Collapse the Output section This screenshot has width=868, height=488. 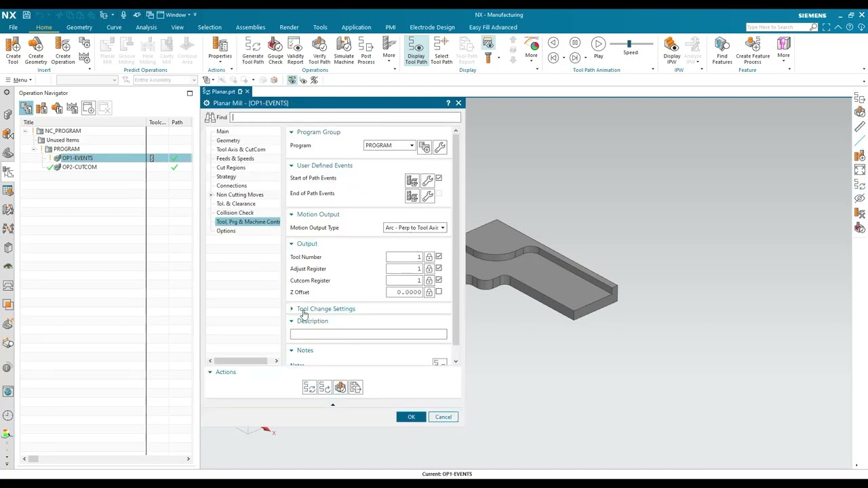(307, 244)
